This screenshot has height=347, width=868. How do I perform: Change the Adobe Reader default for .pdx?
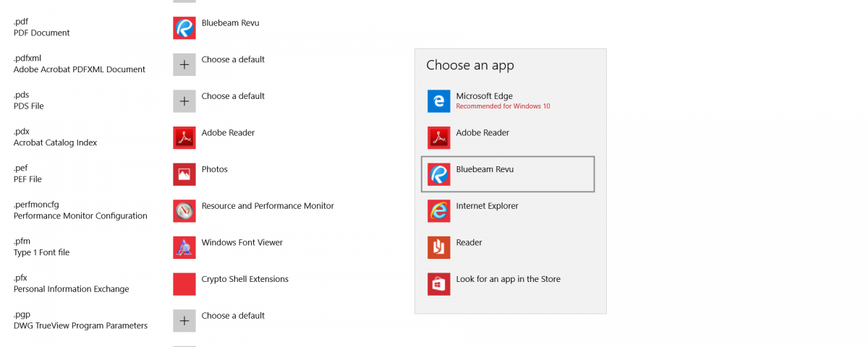(x=228, y=133)
